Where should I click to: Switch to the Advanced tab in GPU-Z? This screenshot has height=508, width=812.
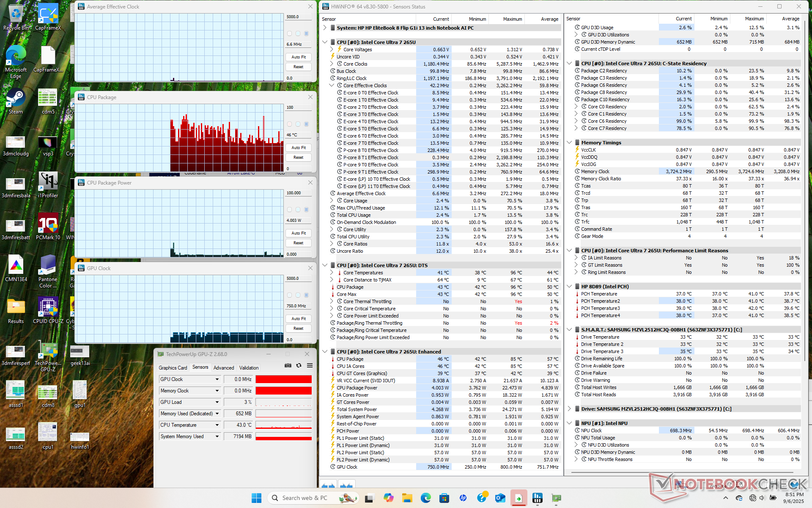point(223,368)
